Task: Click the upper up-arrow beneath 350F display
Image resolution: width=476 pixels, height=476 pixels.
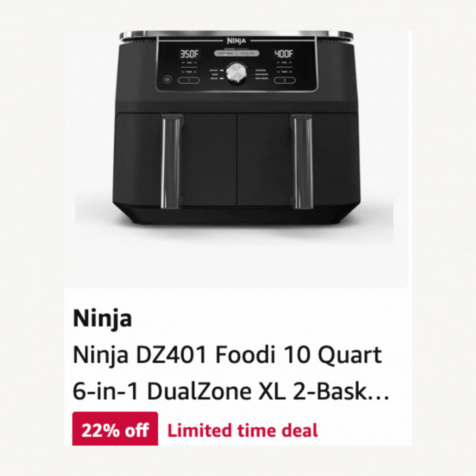Action: coord(195,63)
